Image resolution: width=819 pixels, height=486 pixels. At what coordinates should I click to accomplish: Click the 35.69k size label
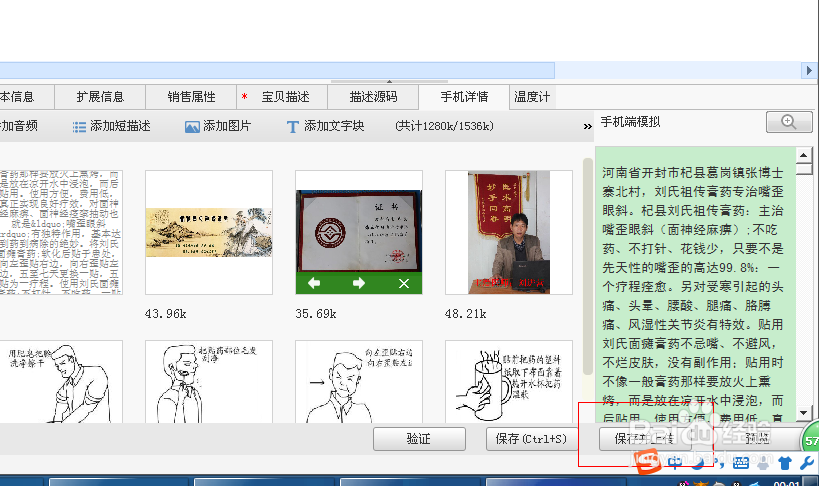[316, 314]
